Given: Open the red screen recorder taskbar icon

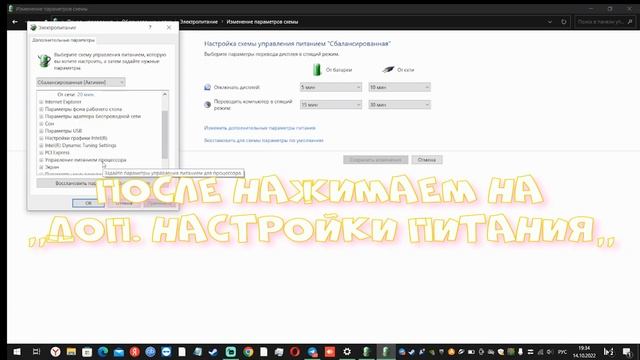Looking at the screenshot, I should [x=330, y=352].
